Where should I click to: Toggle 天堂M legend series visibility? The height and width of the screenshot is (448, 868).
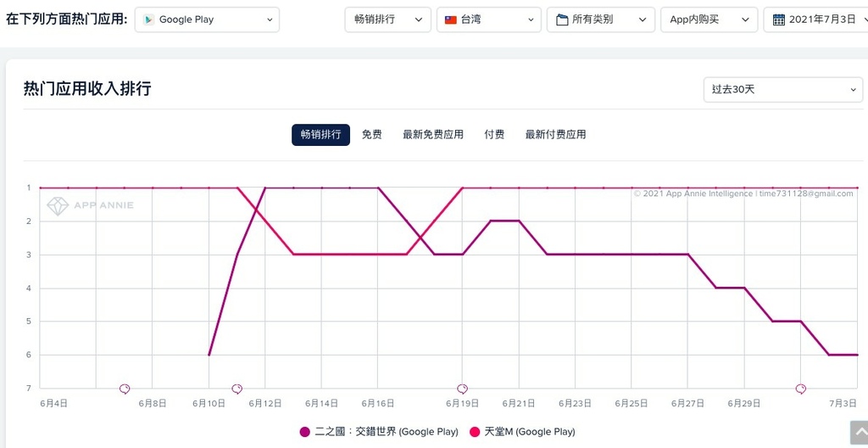point(522,431)
